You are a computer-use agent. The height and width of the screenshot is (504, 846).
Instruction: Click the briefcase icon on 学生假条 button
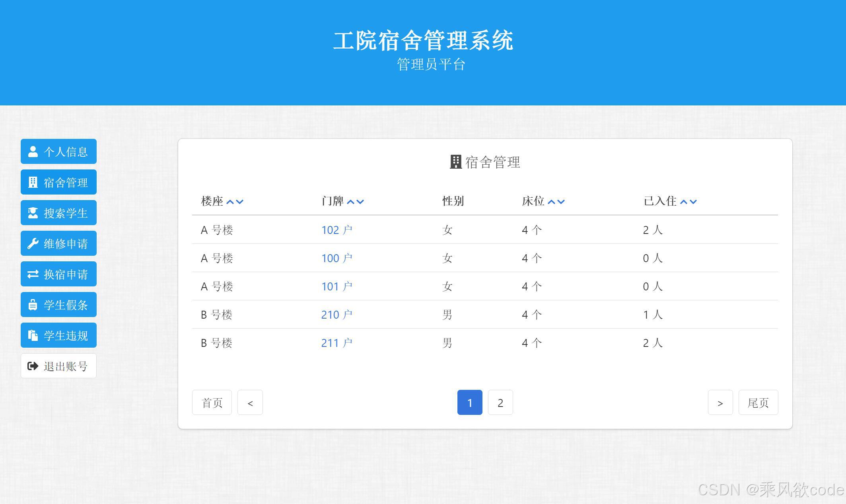[x=33, y=304]
